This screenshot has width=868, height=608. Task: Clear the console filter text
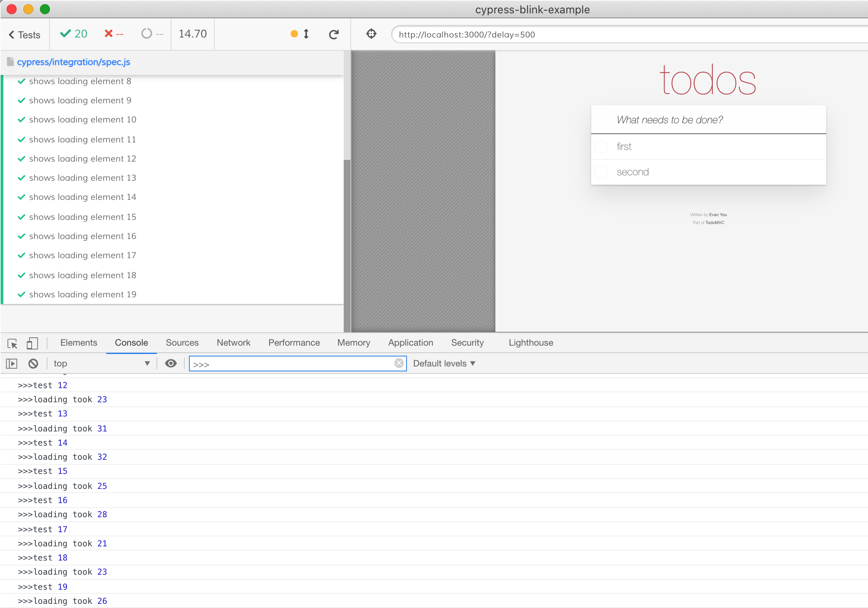click(399, 363)
